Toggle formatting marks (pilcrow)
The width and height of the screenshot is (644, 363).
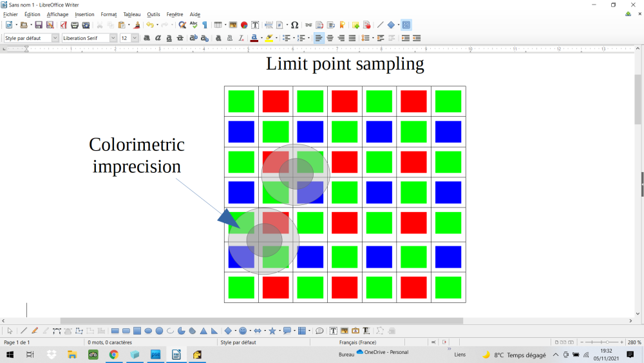point(205,25)
